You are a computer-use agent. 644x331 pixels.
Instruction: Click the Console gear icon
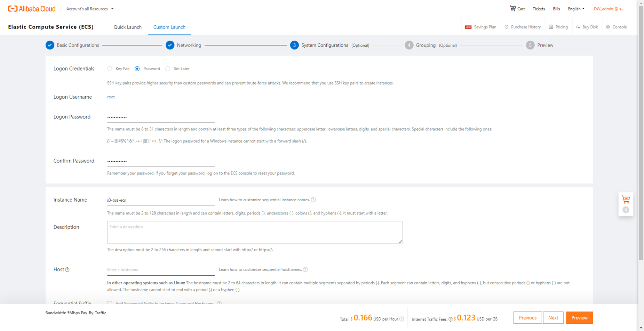608,27
